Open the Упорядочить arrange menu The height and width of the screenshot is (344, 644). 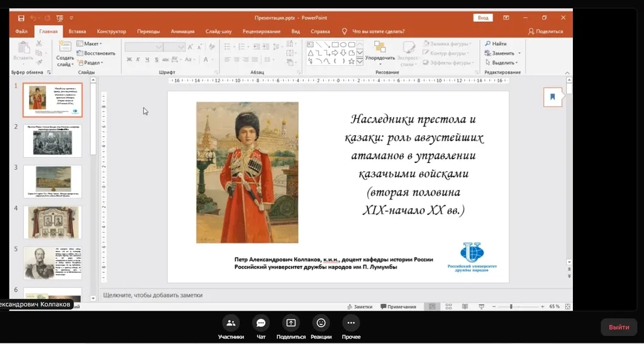point(380,53)
